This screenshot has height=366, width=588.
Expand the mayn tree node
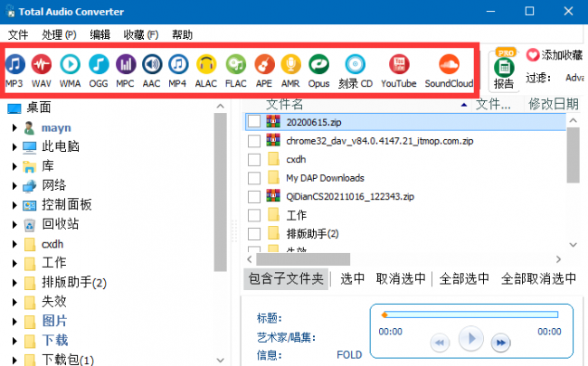(14, 127)
